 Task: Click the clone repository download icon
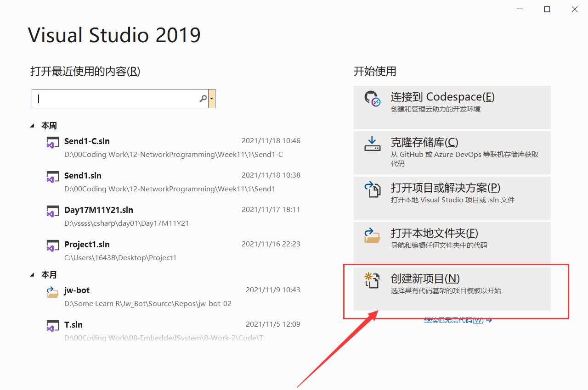372,144
